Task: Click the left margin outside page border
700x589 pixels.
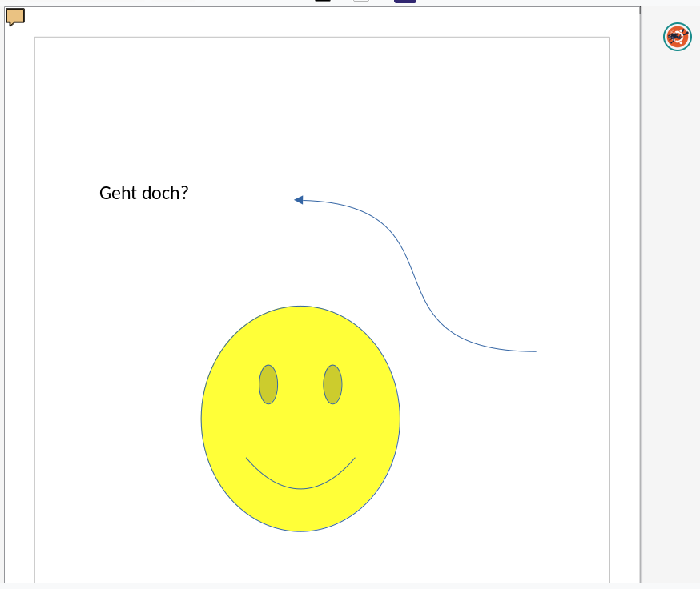Action: [x=19, y=320]
